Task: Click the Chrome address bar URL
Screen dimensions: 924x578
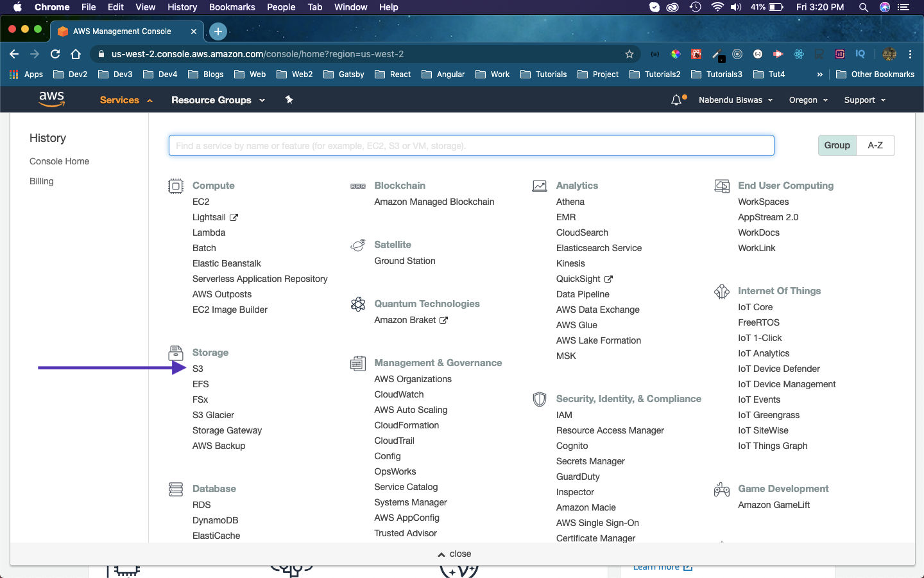Action: pos(258,54)
